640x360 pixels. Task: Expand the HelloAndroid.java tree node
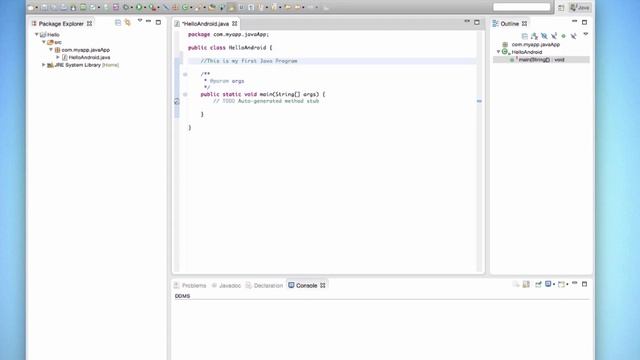pyautogui.click(x=58, y=58)
